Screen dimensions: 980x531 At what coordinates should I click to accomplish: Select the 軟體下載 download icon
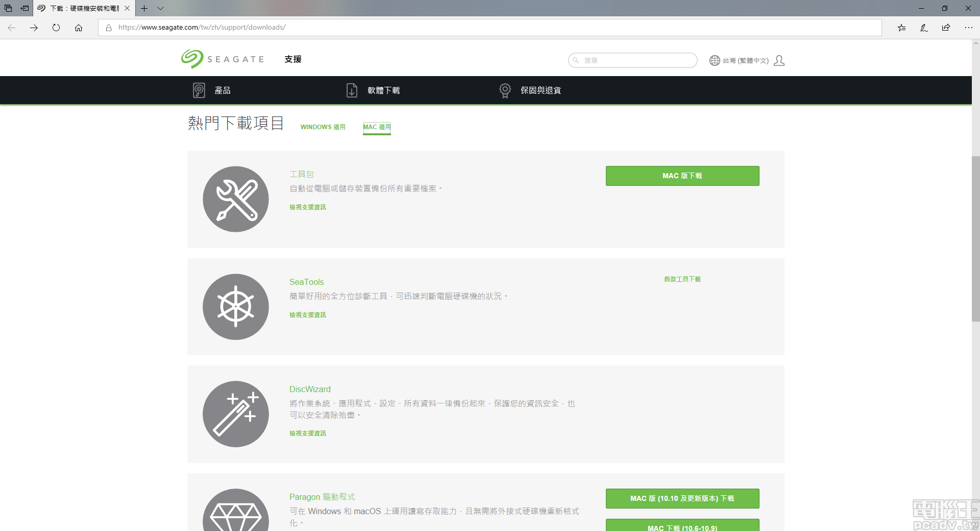pyautogui.click(x=352, y=90)
